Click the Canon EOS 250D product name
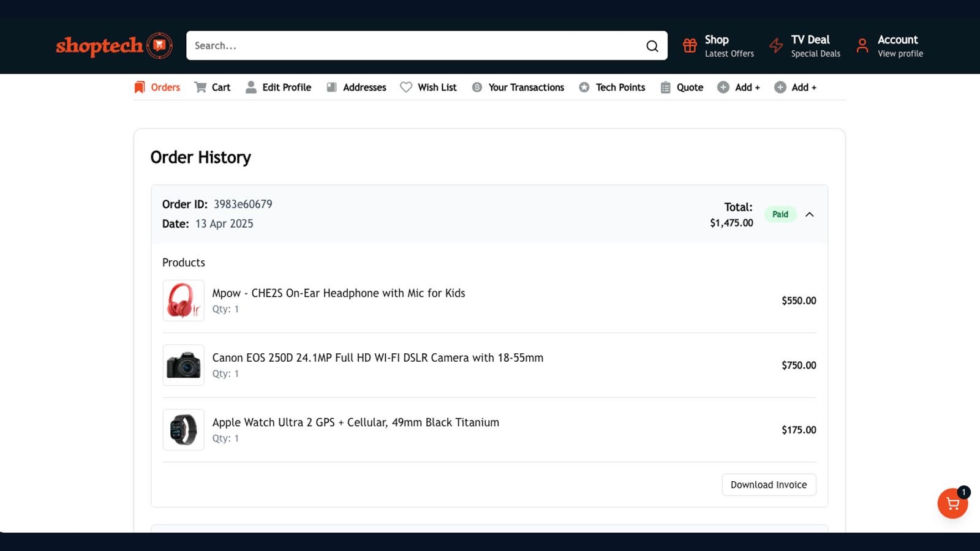The width and height of the screenshot is (980, 551). point(378,358)
